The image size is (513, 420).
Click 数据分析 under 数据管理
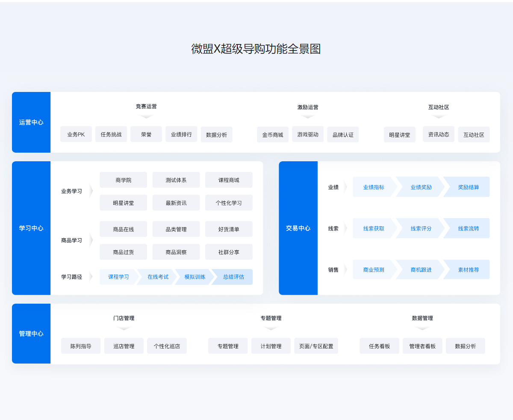pos(466,346)
